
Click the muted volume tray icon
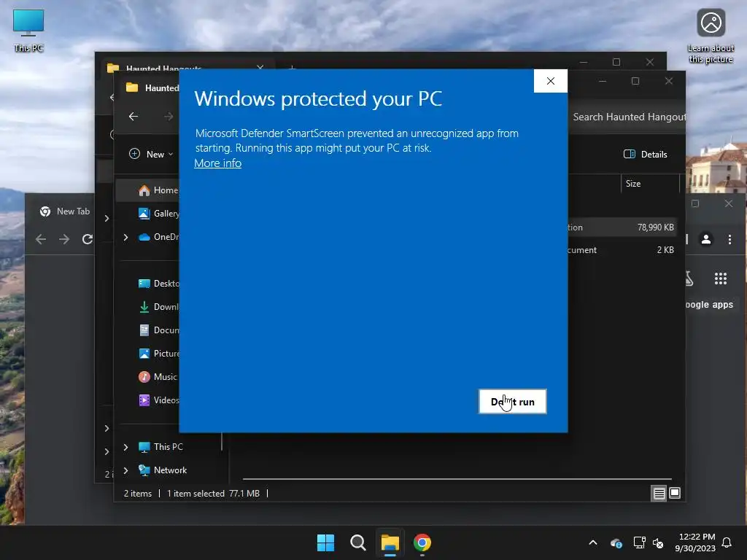coord(658,542)
